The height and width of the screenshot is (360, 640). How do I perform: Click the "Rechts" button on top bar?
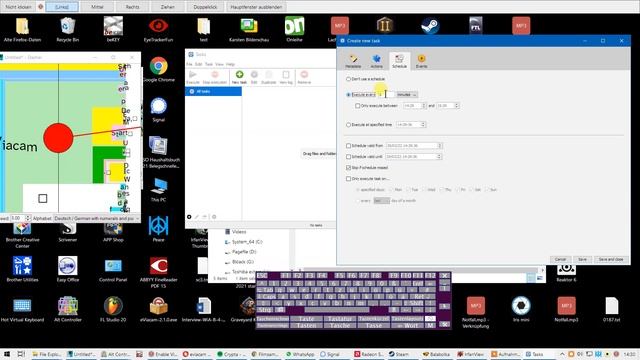pos(132,7)
